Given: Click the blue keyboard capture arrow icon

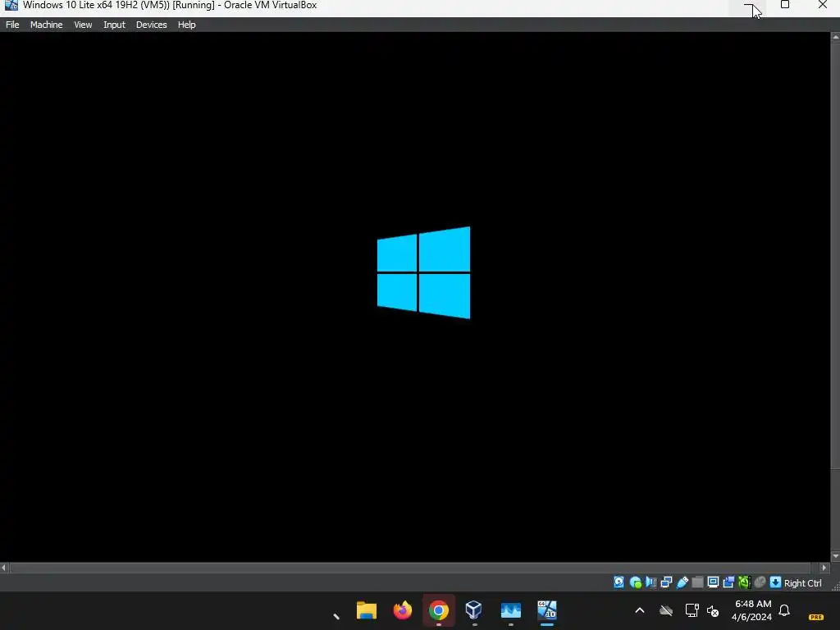Looking at the screenshot, I should pyautogui.click(x=775, y=582).
